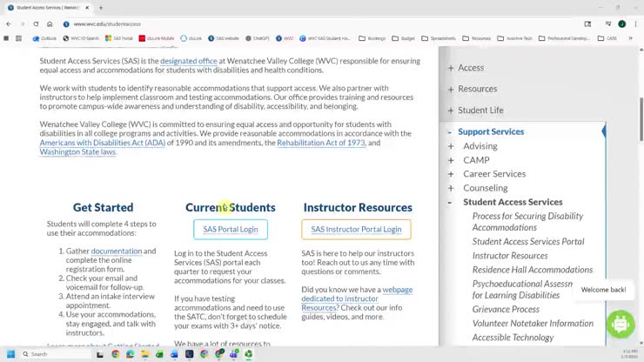Open File Explorer from the taskbar
The height and width of the screenshot is (362, 644).
tap(144, 354)
